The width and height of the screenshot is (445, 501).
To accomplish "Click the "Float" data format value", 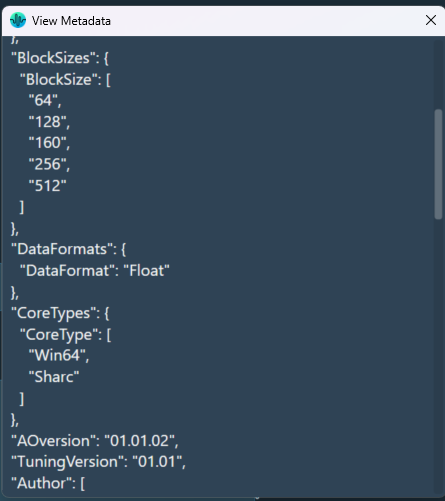I will 147,271.
